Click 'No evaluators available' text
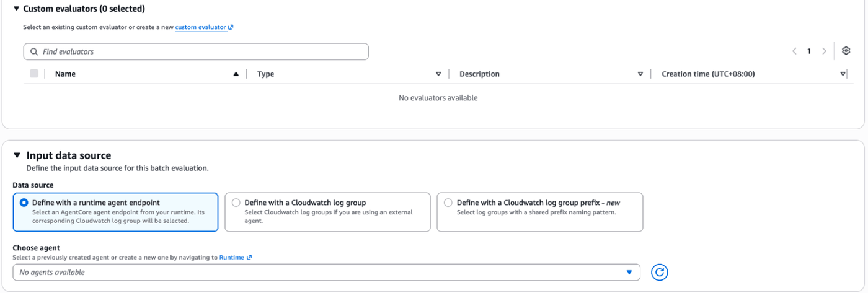The width and height of the screenshot is (868, 293). (438, 98)
